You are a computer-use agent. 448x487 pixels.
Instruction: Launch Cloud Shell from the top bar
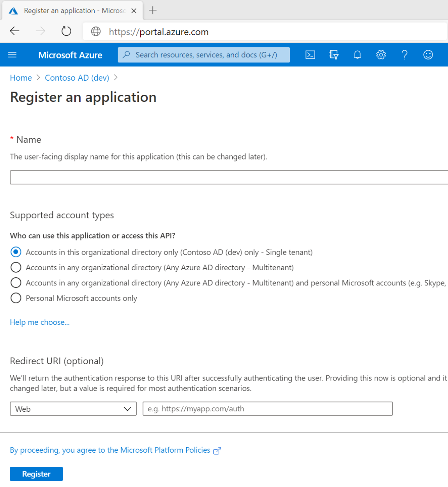click(x=310, y=55)
